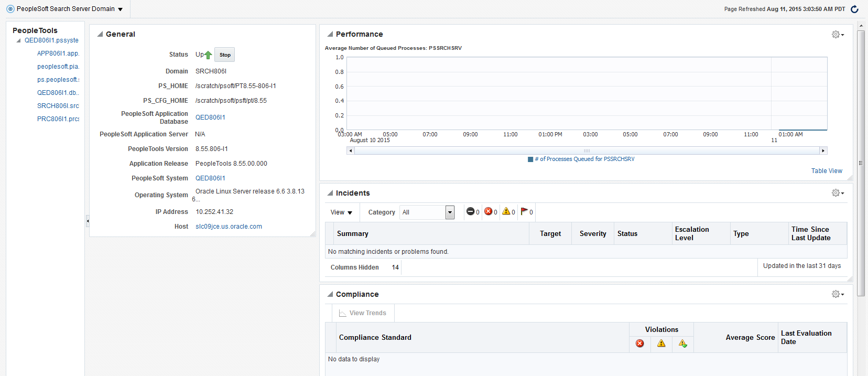The width and height of the screenshot is (868, 376).
Task: Click the warning violations column icon
Action: tap(661, 343)
